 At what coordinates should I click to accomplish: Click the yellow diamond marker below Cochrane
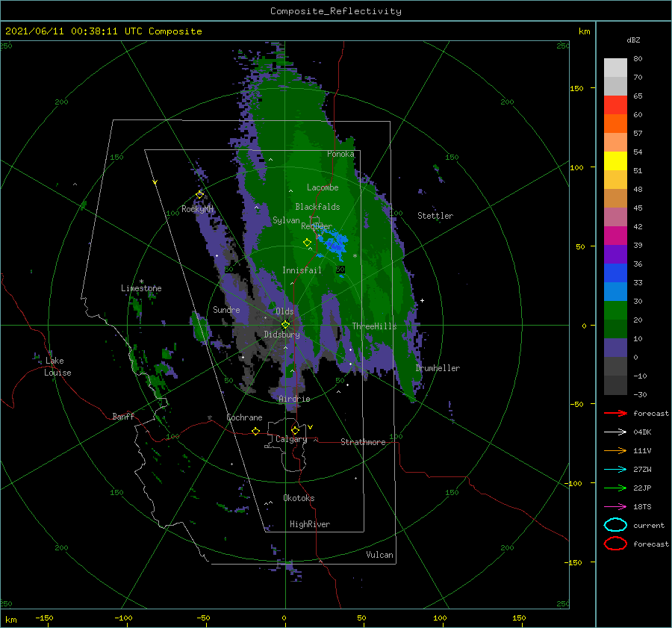pyautogui.click(x=255, y=431)
